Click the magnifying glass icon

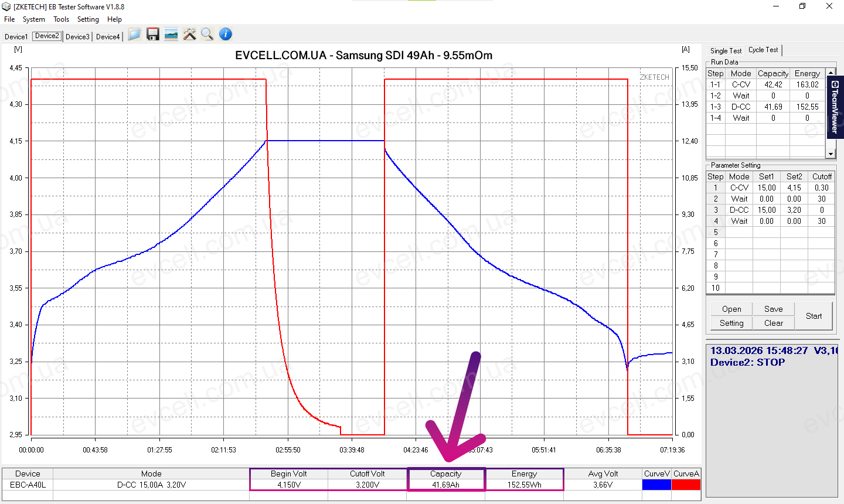tap(207, 35)
